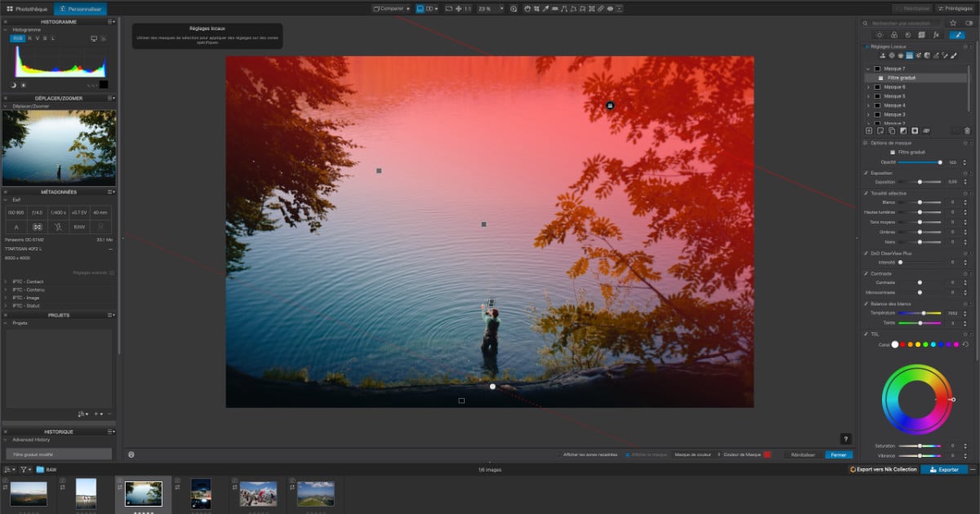Expand IPTC - Contact section
Image resolution: width=980 pixels, height=514 pixels.
[x=7, y=281]
